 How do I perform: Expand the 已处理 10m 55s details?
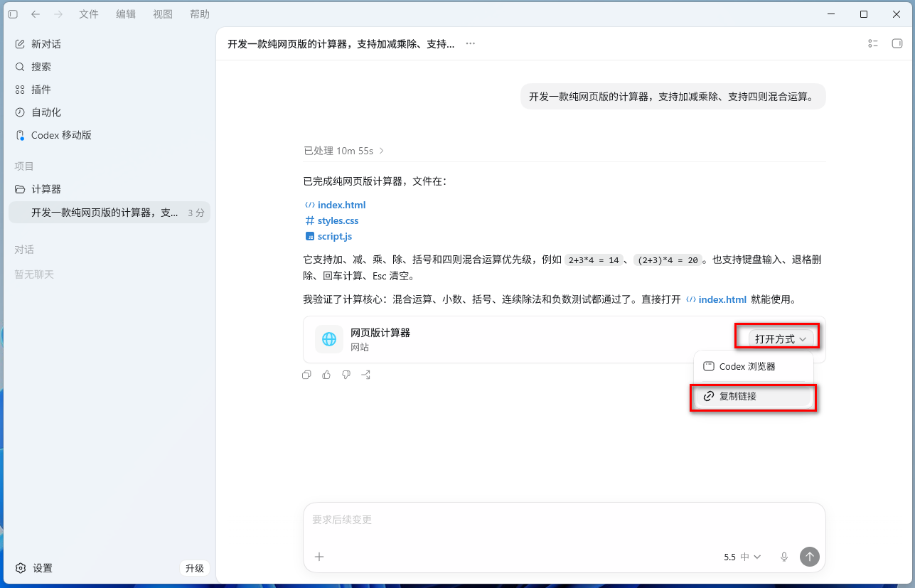344,151
